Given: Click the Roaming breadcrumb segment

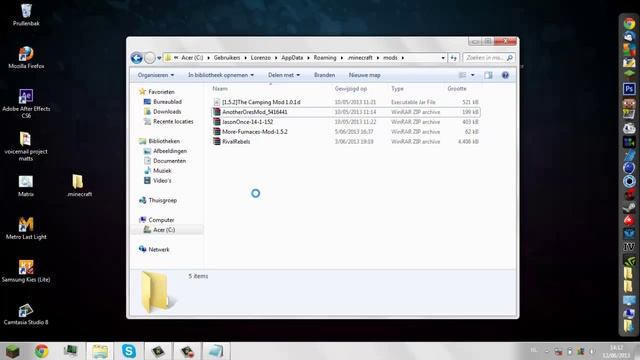Looking at the screenshot, I should coord(325,58).
